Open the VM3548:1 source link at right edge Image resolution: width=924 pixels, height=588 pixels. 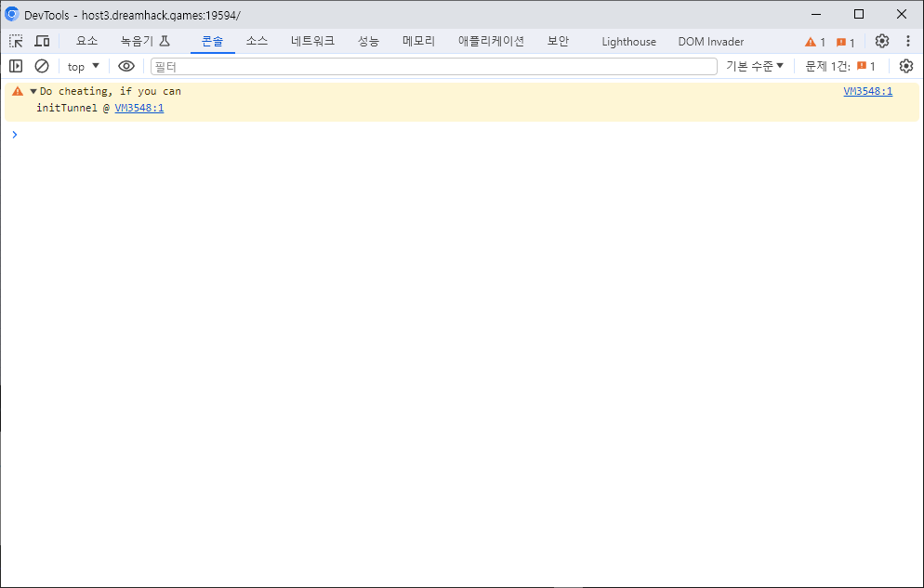pyautogui.click(x=867, y=91)
